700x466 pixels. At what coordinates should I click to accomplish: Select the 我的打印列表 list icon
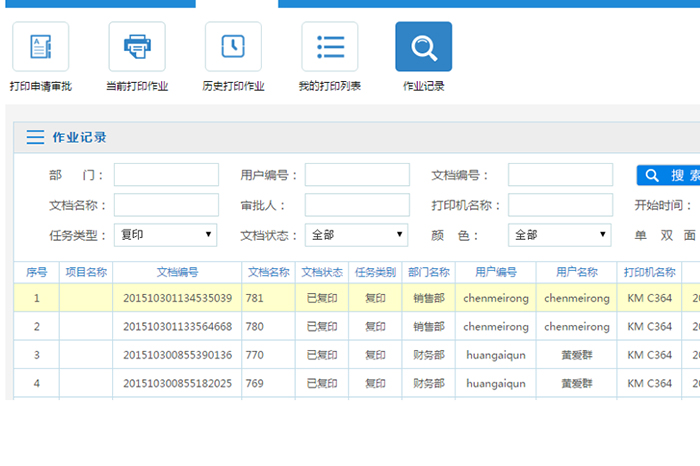point(330,47)
